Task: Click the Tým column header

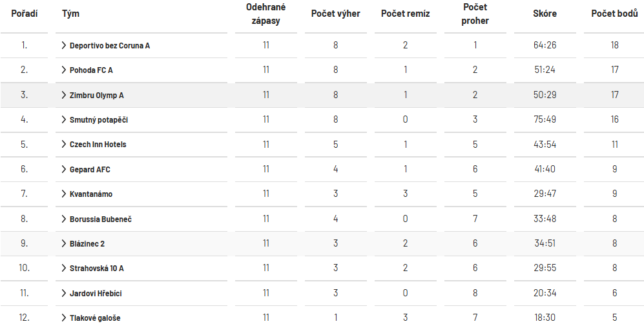Action: pos(70,14)
